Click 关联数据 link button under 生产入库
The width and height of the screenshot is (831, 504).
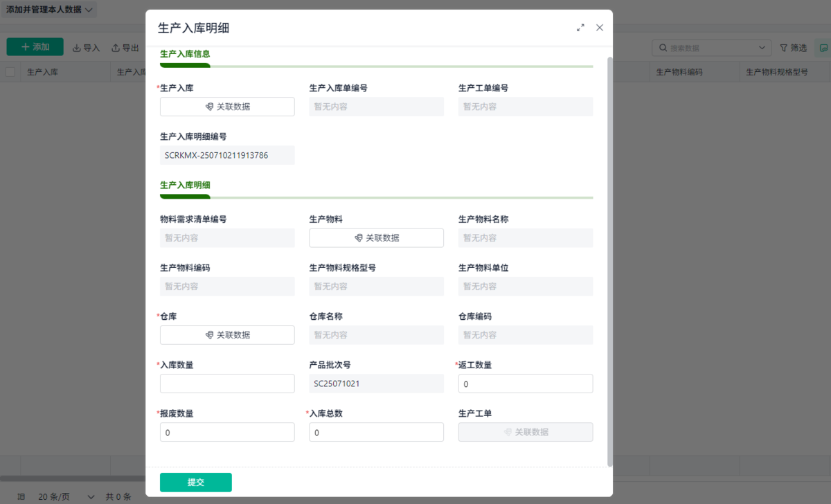pos(227,107)
